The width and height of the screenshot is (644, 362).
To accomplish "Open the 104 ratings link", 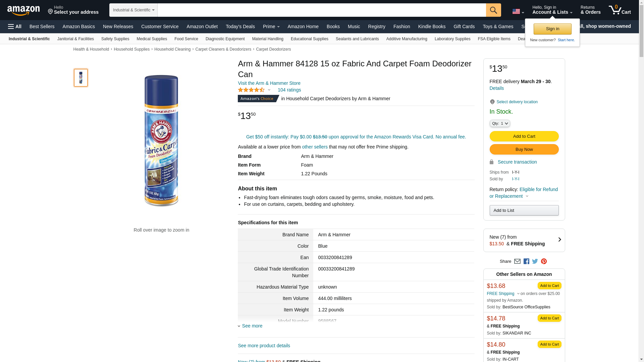I will pos(289,90).
